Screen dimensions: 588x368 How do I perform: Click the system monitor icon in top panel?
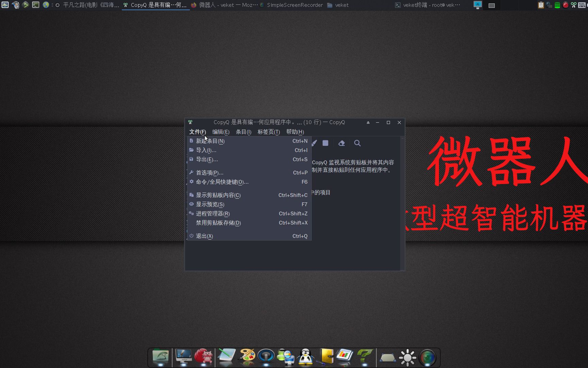pos(5,5)
